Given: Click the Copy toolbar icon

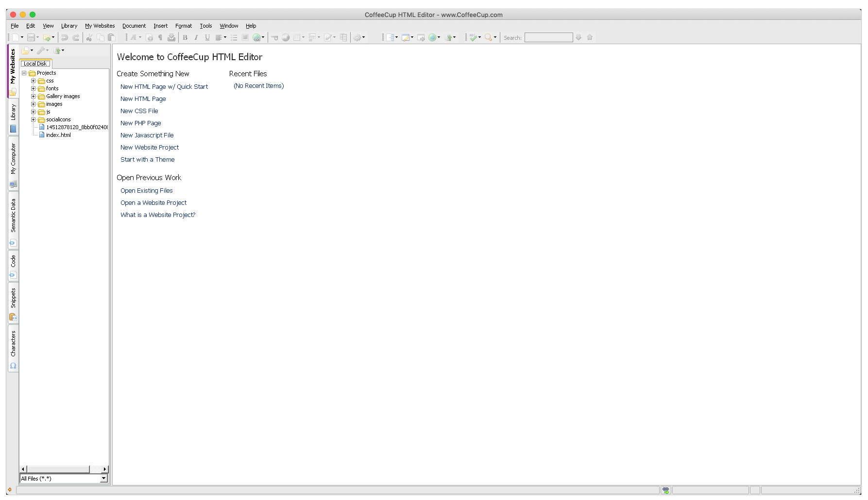Looking at the screenshot, I should coord(101,37).
